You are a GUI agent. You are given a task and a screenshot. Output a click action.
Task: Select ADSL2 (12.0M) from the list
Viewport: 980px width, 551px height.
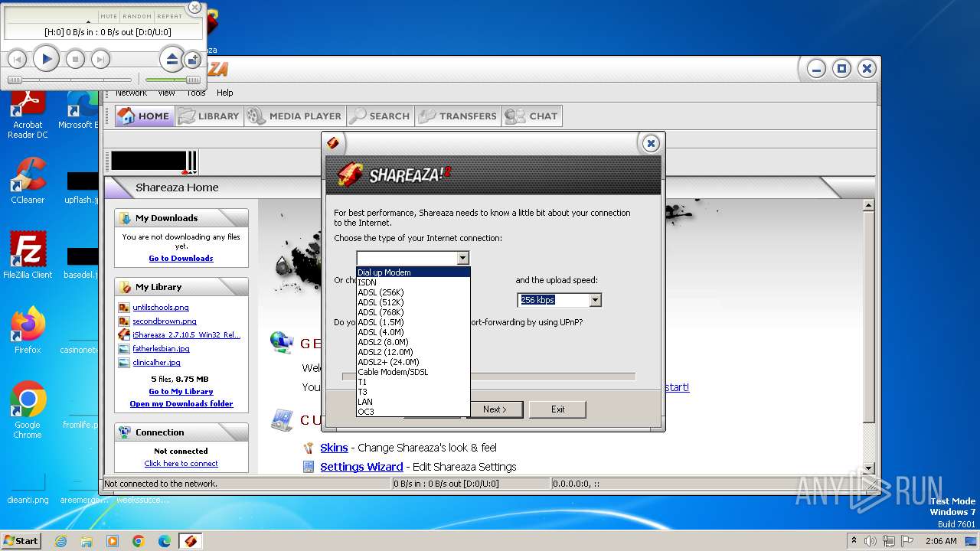[413, 352]
